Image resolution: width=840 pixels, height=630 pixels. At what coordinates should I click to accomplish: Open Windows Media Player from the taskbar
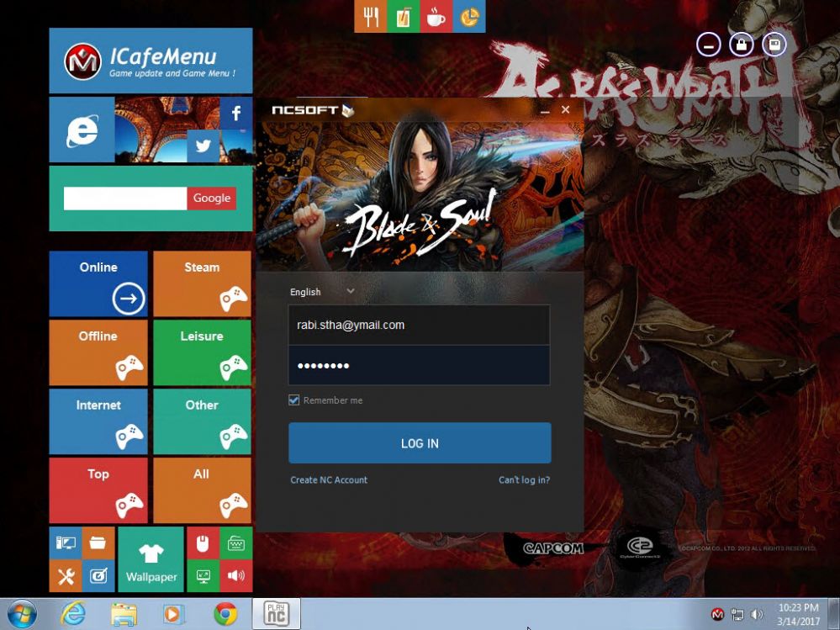pos(173,614)
